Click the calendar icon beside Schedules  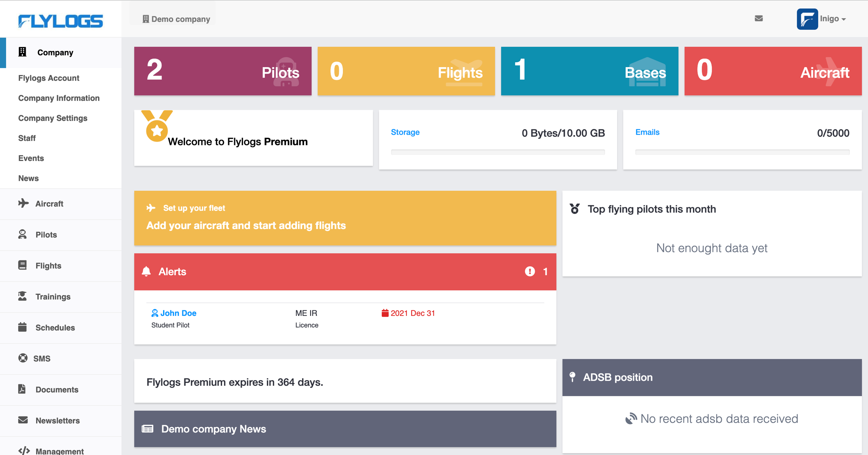(23, 327)
